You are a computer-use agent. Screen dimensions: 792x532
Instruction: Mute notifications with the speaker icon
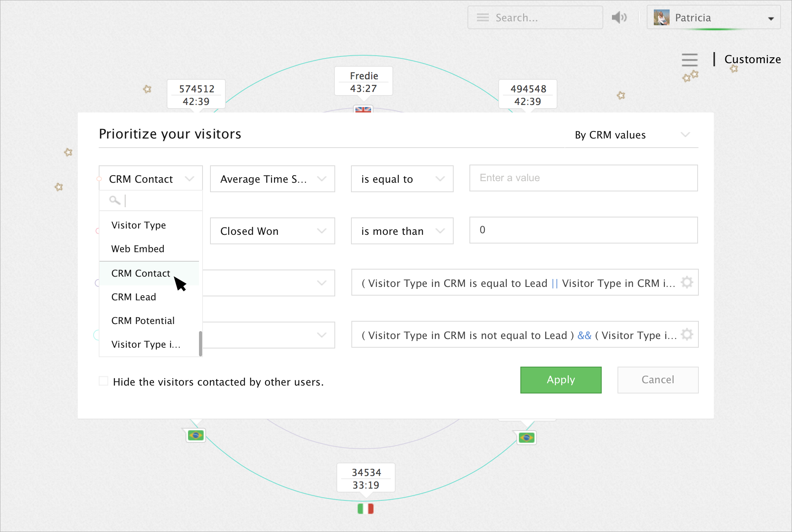point(619,17)
